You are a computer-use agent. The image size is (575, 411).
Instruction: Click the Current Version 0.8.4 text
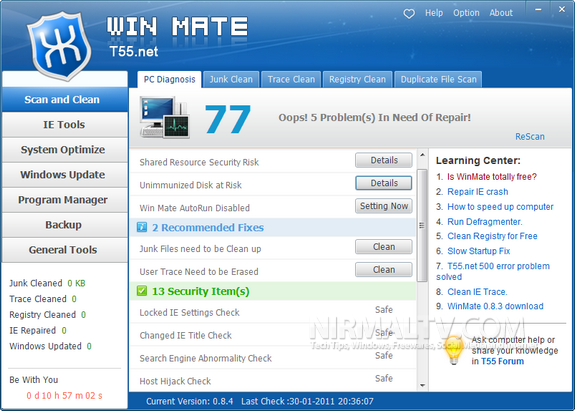pos(189,401)
